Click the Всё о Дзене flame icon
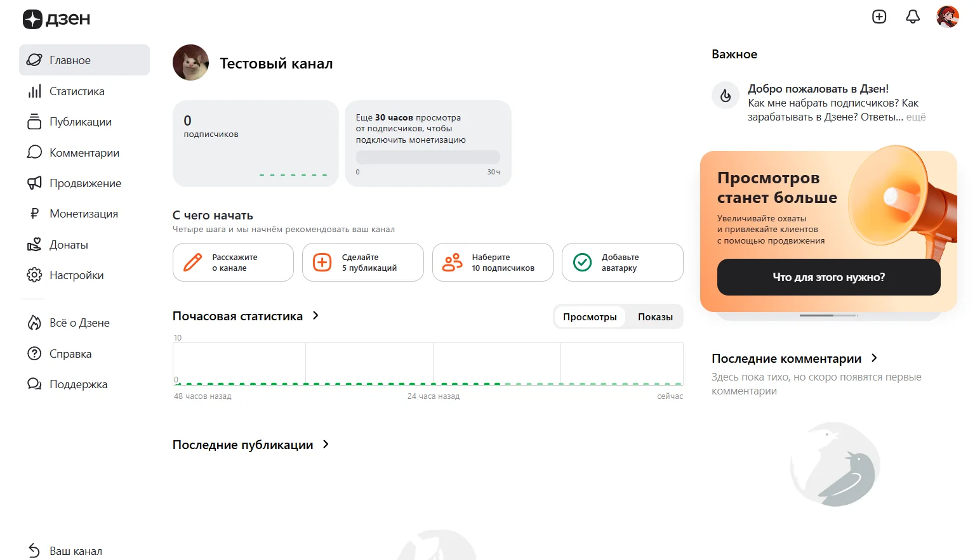 pos(34,323)
